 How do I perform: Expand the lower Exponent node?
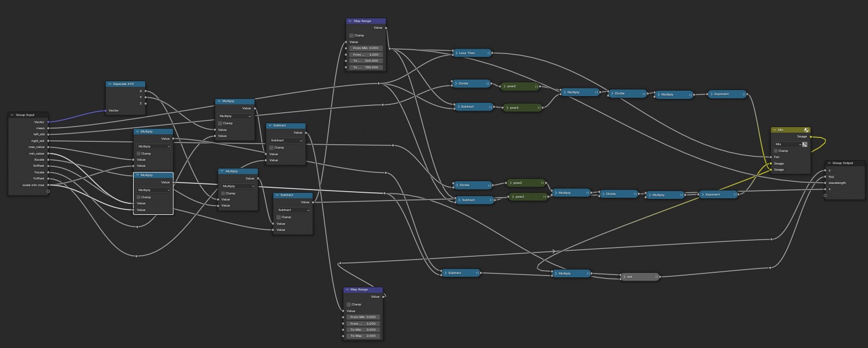[702, 194]
